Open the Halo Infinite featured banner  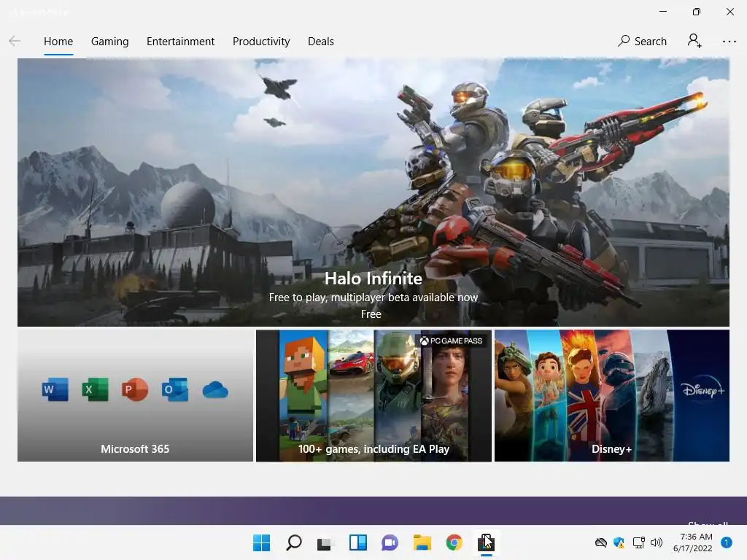coord(373,192)
